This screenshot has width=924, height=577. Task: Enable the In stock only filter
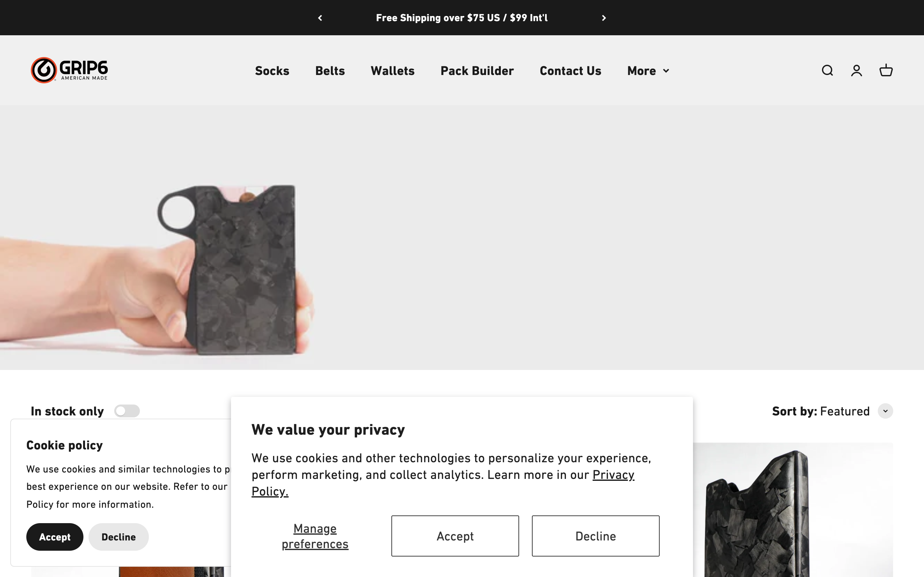tap(127, 411)
